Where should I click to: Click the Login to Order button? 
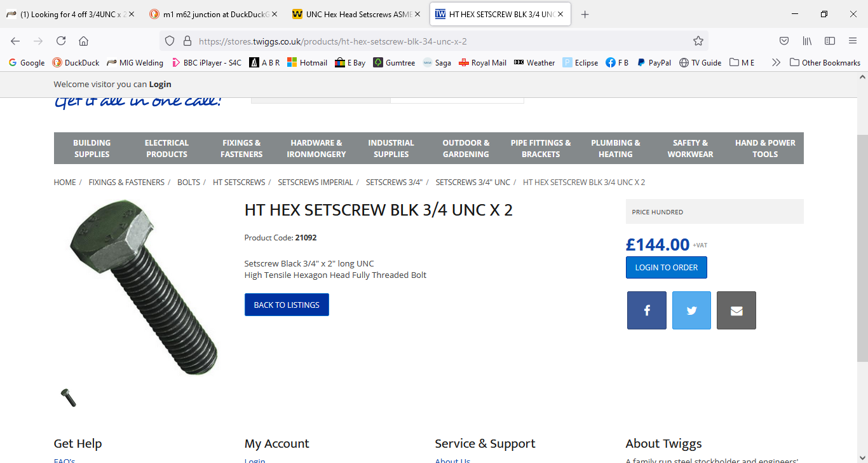[x=666, y=268]
